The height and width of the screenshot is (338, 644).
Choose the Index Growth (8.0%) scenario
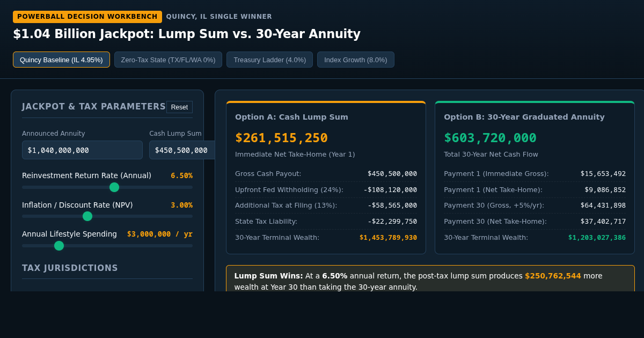[x=356, y=60]
